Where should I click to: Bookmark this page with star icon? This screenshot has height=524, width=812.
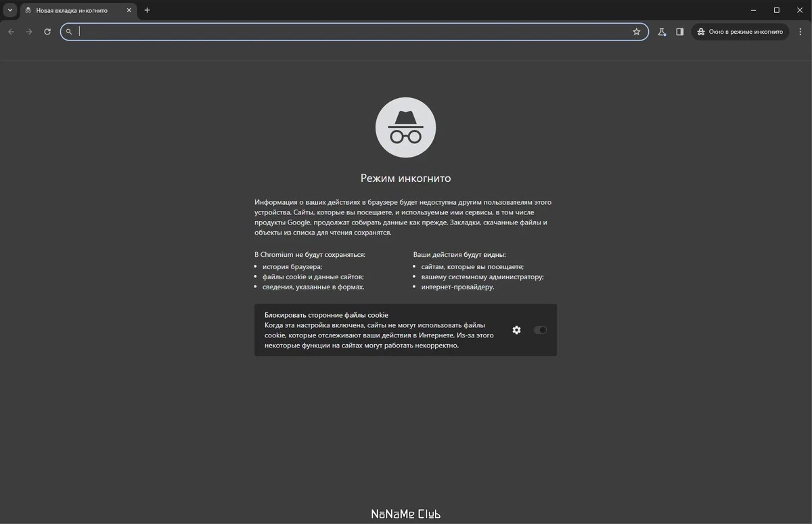coord(636,32)
